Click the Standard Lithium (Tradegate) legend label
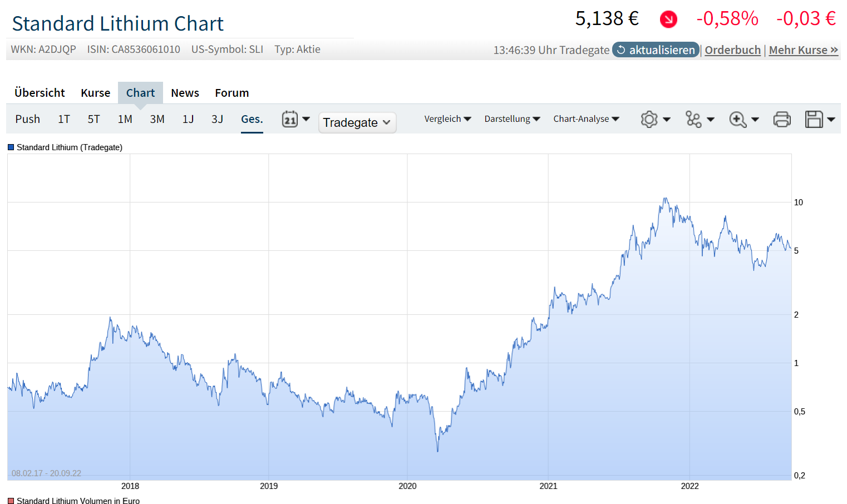This screenshot has width=847, height=504. click(70, 147)
